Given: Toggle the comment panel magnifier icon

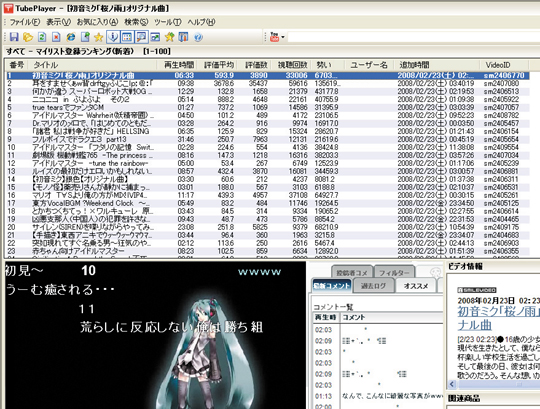Looking at the screenshot, I should point(141,37).
